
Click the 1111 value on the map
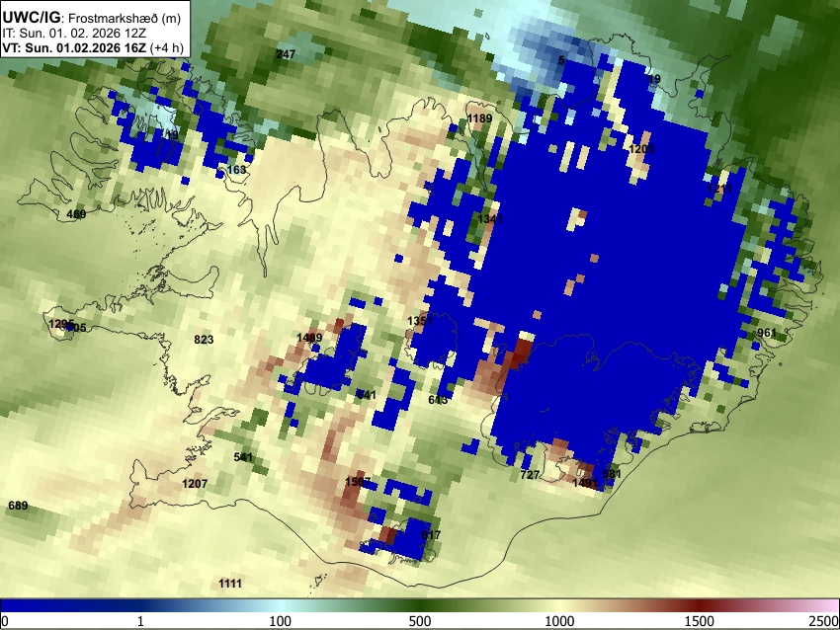[x=230, y=584]
